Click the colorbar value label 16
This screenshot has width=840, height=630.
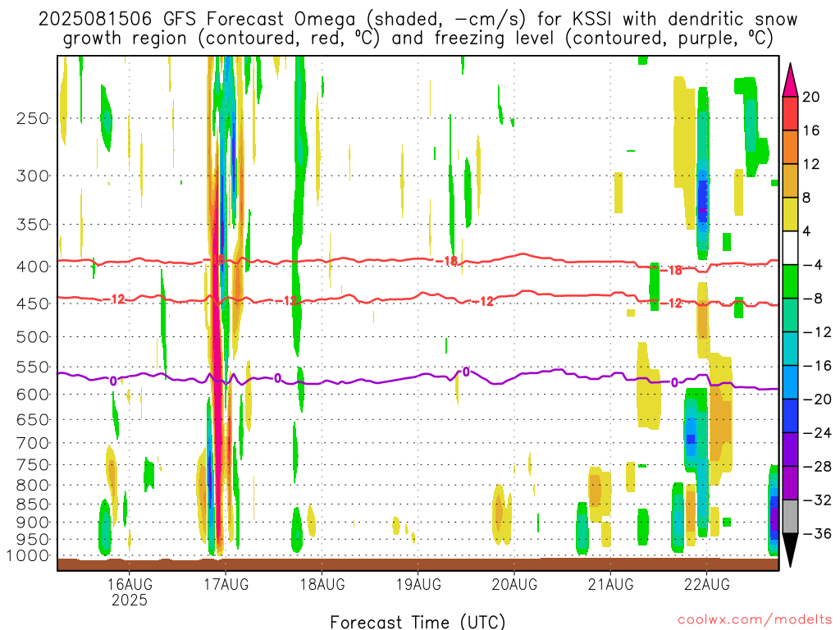pos(811,130)
